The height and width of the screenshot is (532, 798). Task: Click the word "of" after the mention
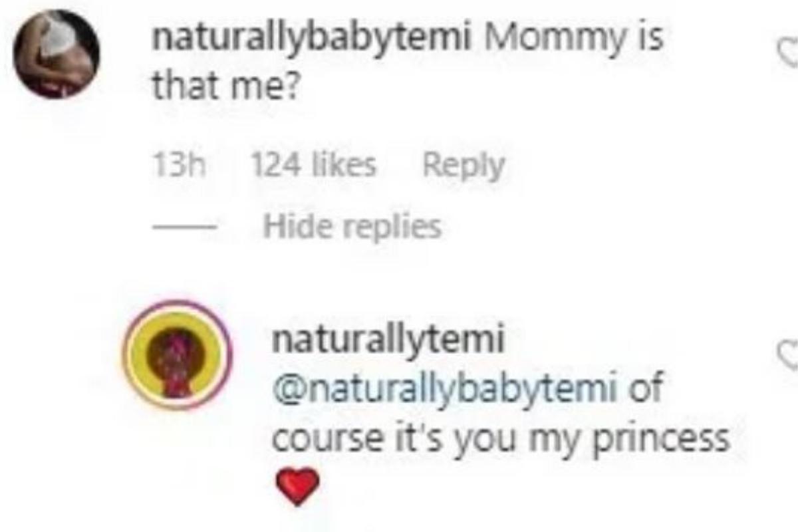point(646,388)
